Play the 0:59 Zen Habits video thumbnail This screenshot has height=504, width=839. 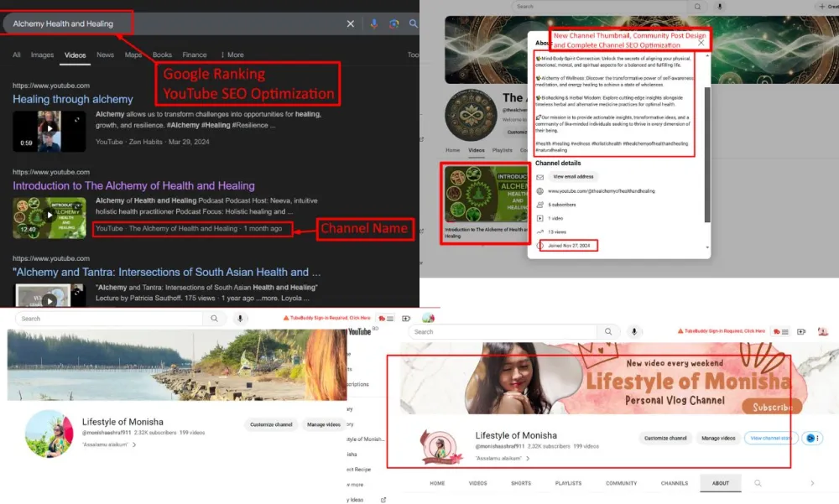pos(50,131)
